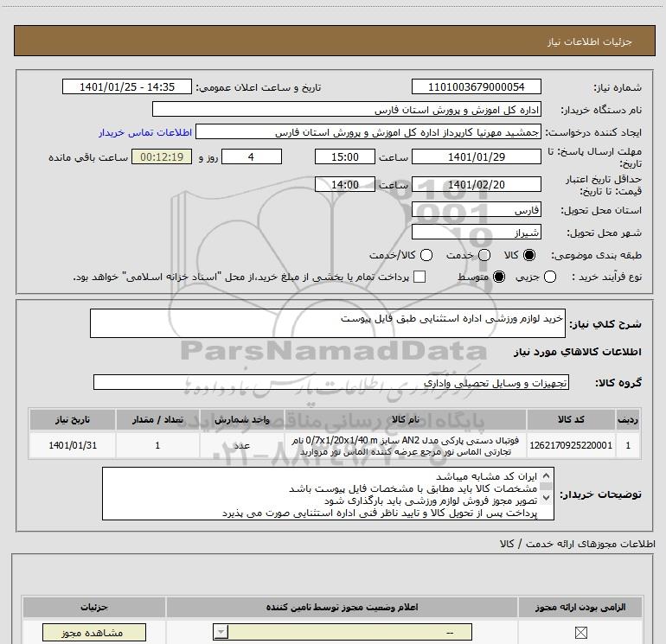Select the کالا radio button
666x644 pixels.
(x=529, y=255)
